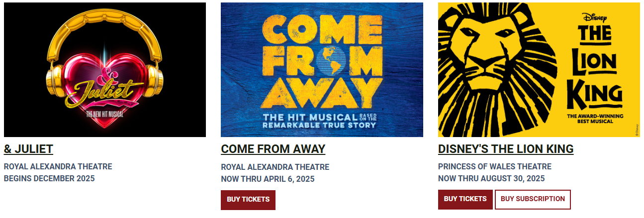
Task: Click 'The New Hit Musical' ribbon on poster
Action: click(105, 114)
